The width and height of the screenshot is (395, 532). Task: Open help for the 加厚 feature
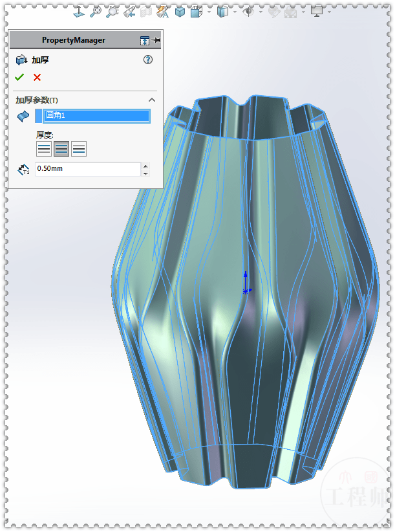click(147, 60)
